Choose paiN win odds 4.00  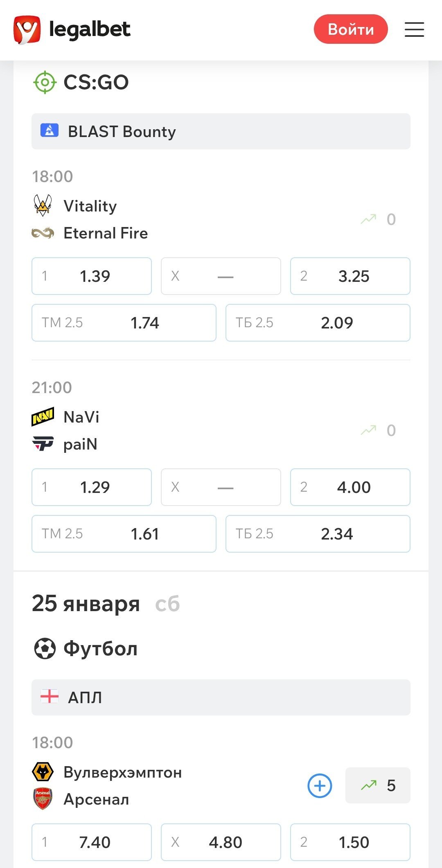(350, 487)
